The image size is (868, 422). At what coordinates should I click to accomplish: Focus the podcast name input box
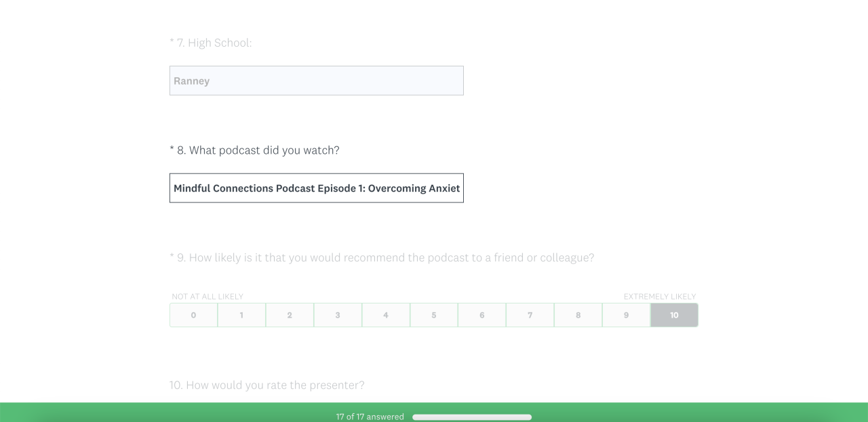pos(316,188)
